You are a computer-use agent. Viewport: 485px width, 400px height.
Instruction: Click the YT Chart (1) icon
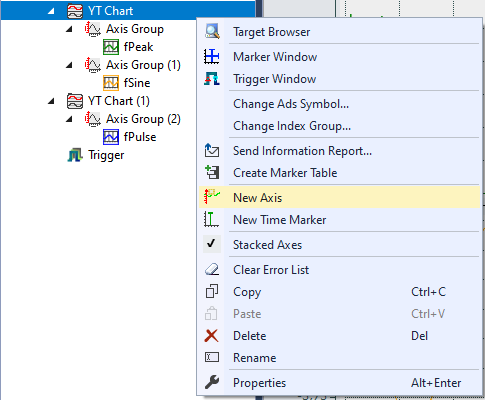click(75, 101)
